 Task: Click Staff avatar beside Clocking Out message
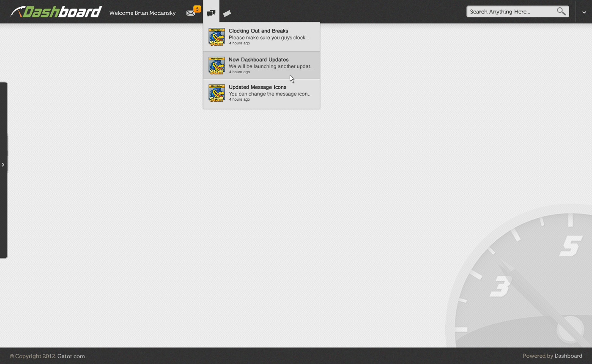tap(217, 37)
